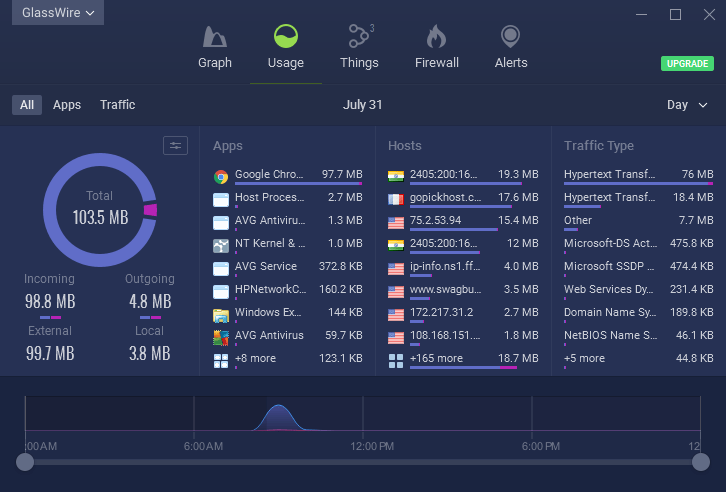Switch to the Traffic filter tab
This screenshot has width=726, height=492.
click(x=118, y=105)
